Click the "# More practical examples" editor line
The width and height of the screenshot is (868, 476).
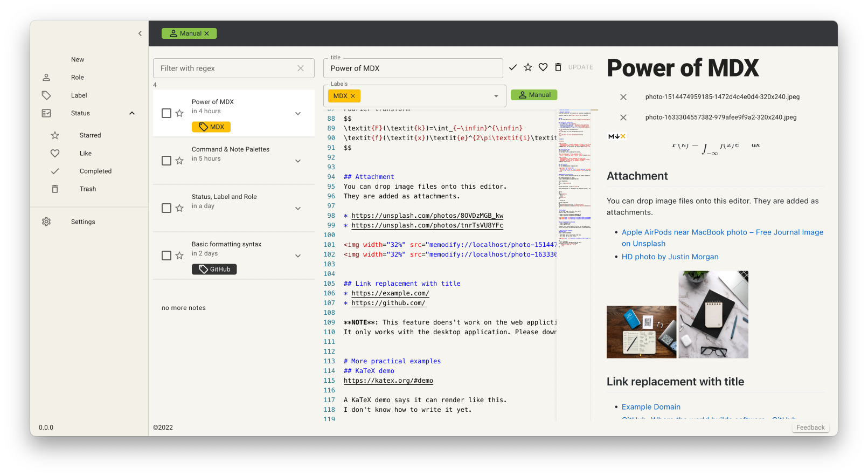[x=392, y=361]
